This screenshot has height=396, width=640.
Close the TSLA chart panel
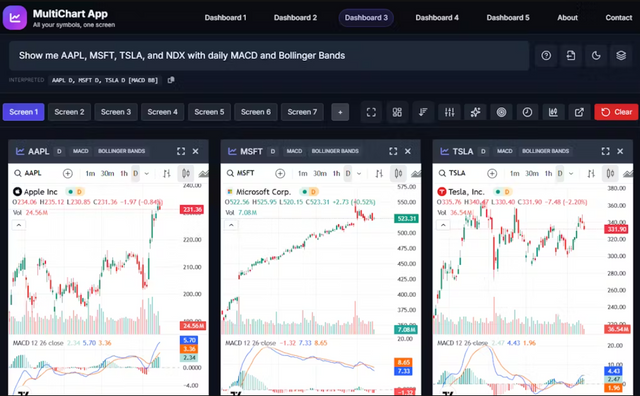(620, 151)
